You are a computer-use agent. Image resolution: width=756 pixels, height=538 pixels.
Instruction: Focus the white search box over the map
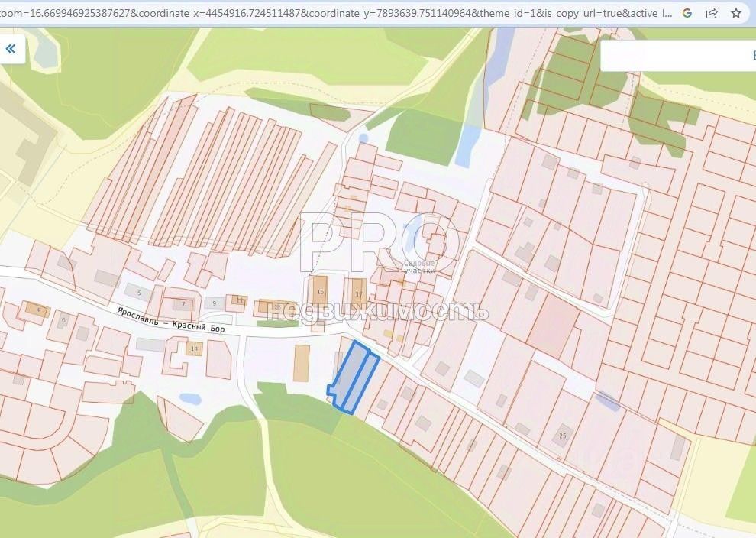[678, 55]
